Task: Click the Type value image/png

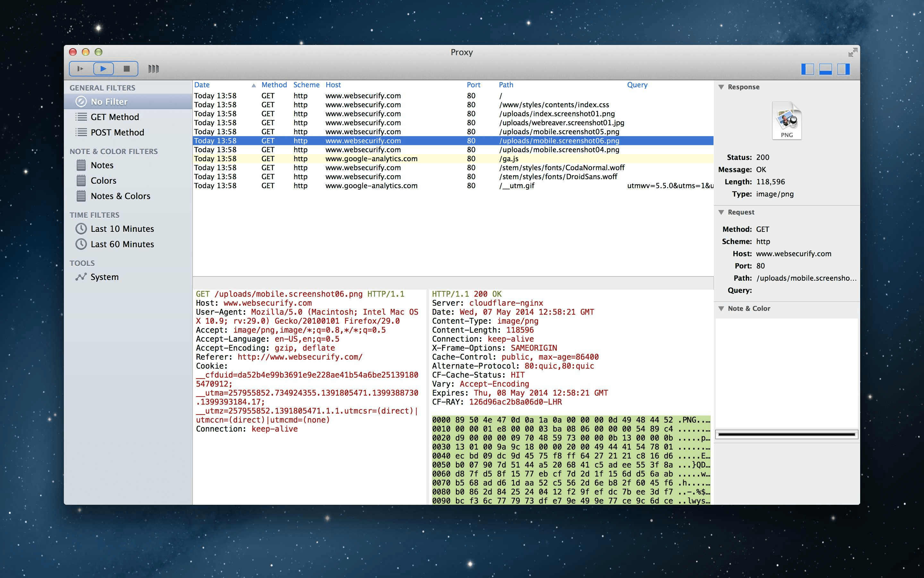Action: point(775,194)
